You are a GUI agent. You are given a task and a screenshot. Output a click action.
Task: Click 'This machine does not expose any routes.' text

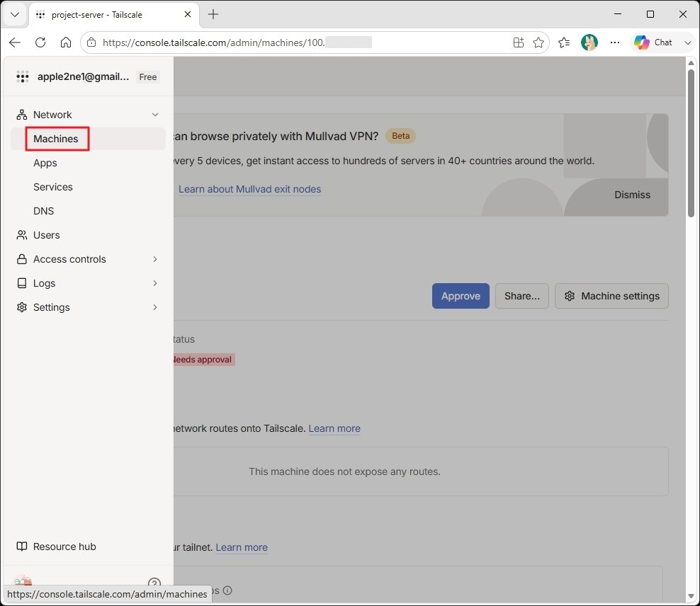click(344, 471)
